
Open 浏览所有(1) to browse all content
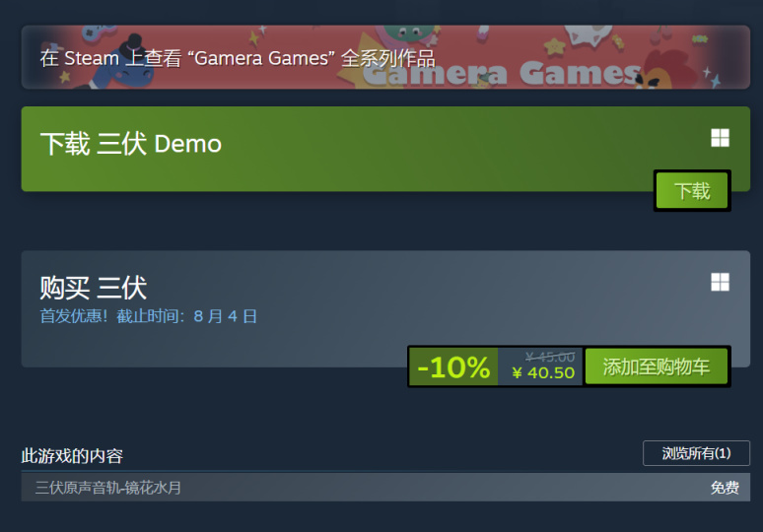coord(696,453)
